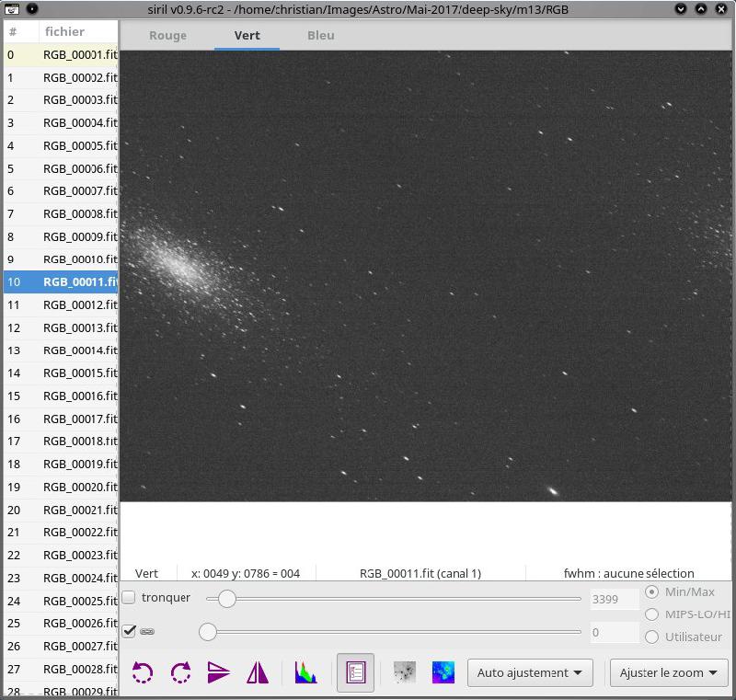Image resolution: width=736 pixels, height=700 pixels.
Task: Select RGB_00001.fit in the file list
Action: [x=61, y=55]
